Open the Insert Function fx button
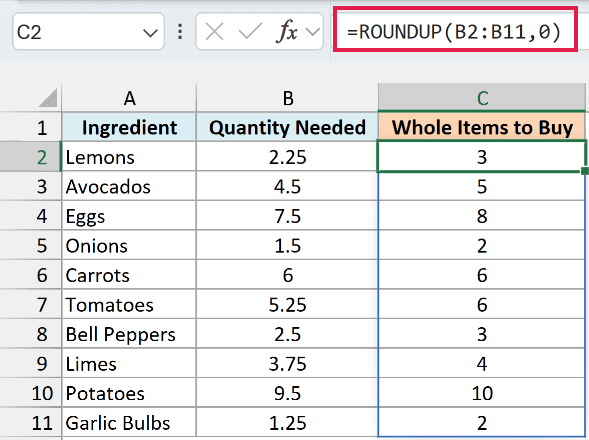The width and height of the screenshot is (589, 440). tap(287, 32)
